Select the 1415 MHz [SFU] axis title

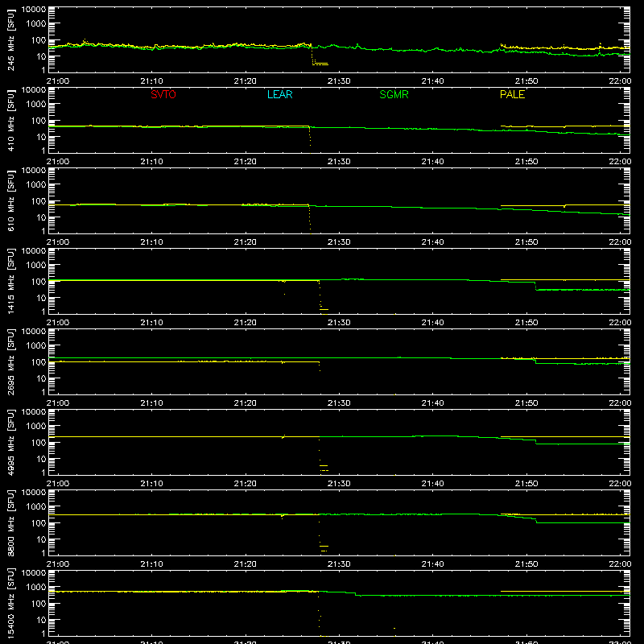[11, 281]
